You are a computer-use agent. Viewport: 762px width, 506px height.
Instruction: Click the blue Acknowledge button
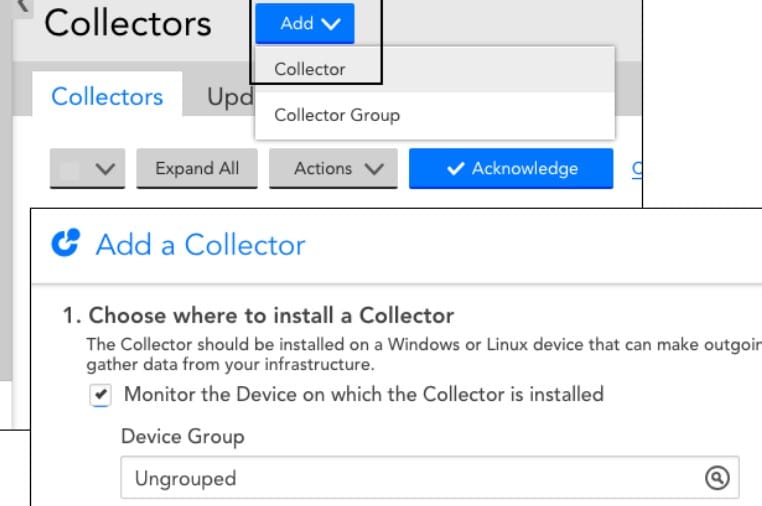click(x=510, y=169)
